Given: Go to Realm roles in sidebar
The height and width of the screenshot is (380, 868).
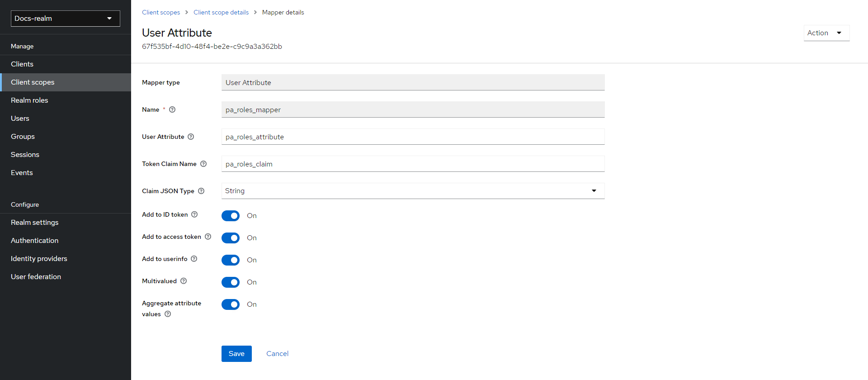Looking at the screenshot, I should 29,100.
